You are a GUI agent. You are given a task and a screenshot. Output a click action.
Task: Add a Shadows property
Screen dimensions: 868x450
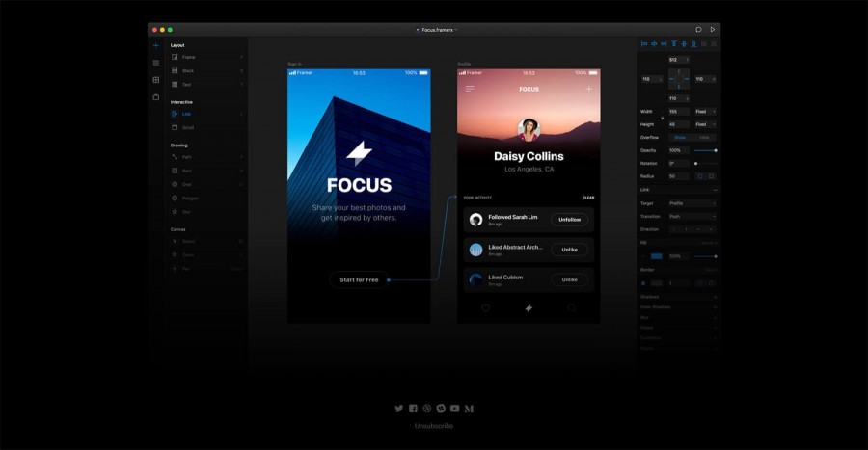point(715,297)
